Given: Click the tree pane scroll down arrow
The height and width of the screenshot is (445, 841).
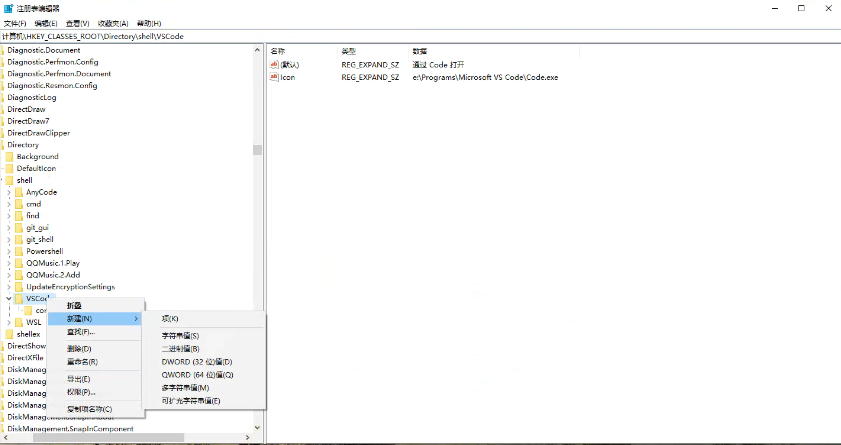Looking at the screenshot, I should (x=257, y=428).
